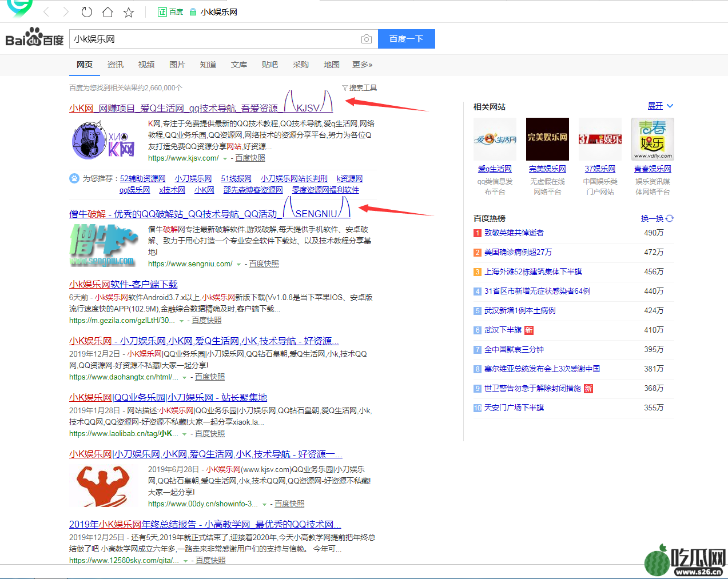Reload the page with the refresh icon

(87, 12)
